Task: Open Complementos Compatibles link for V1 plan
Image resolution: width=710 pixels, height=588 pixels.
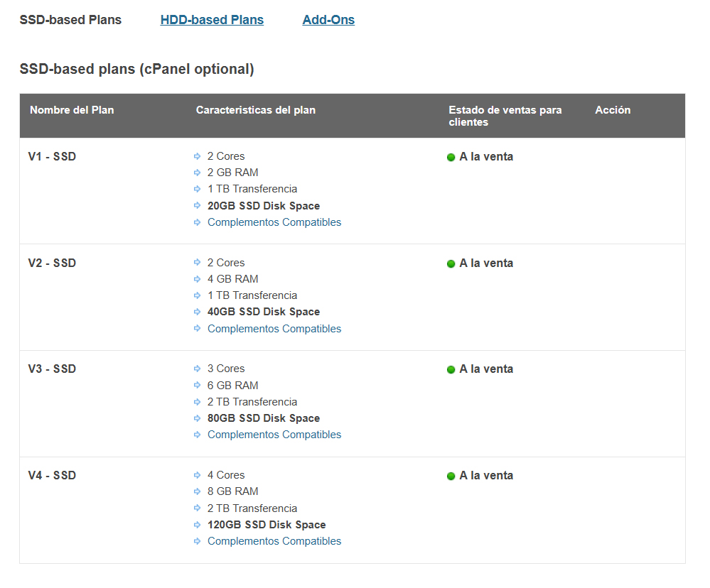Action: (274, 222)
